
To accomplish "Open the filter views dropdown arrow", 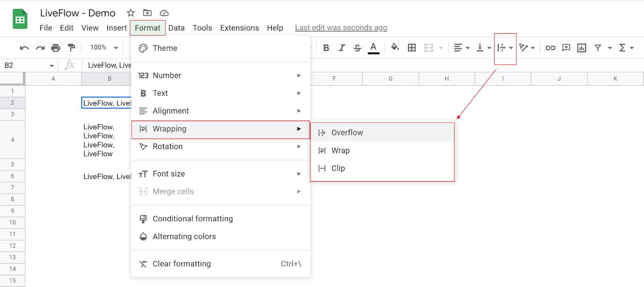I will 610,48.
